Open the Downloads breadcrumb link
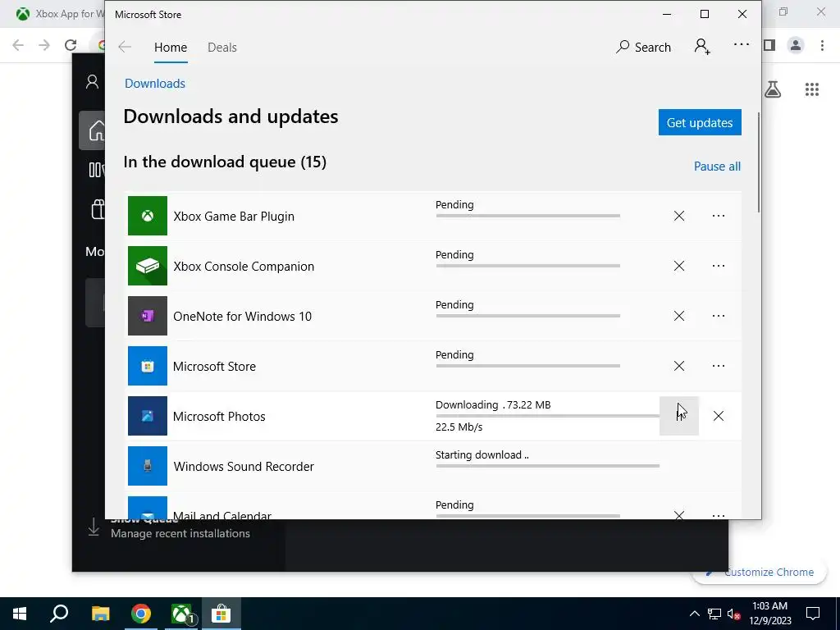This screenshot has width=840, height=630. pyautogui.click(x=155, y=84)
